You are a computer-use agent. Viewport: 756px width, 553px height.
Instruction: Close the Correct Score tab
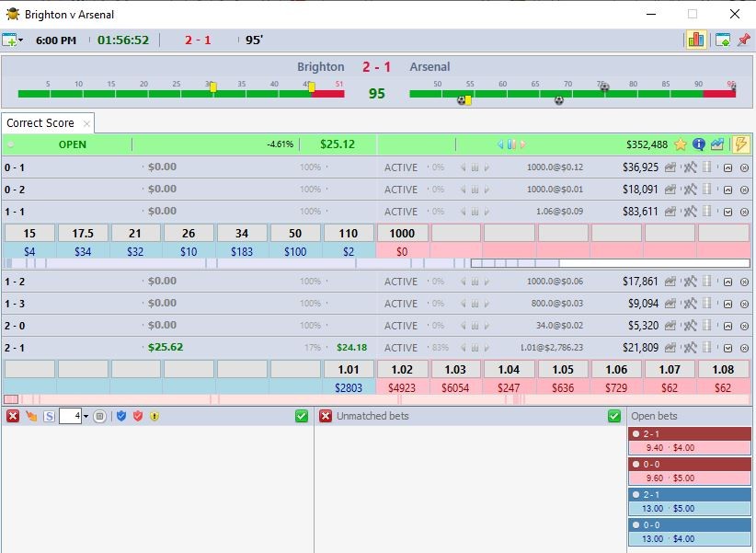point(86,123)
